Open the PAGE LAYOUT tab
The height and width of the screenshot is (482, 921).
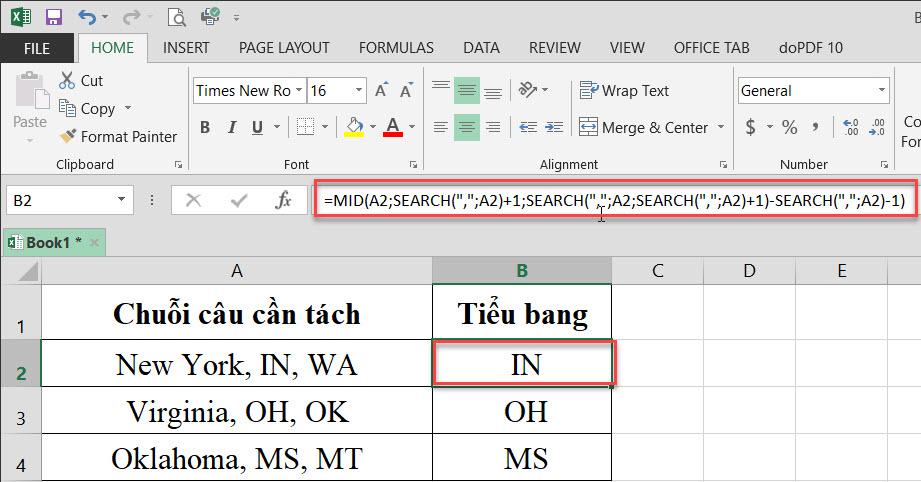coord(284,47)
